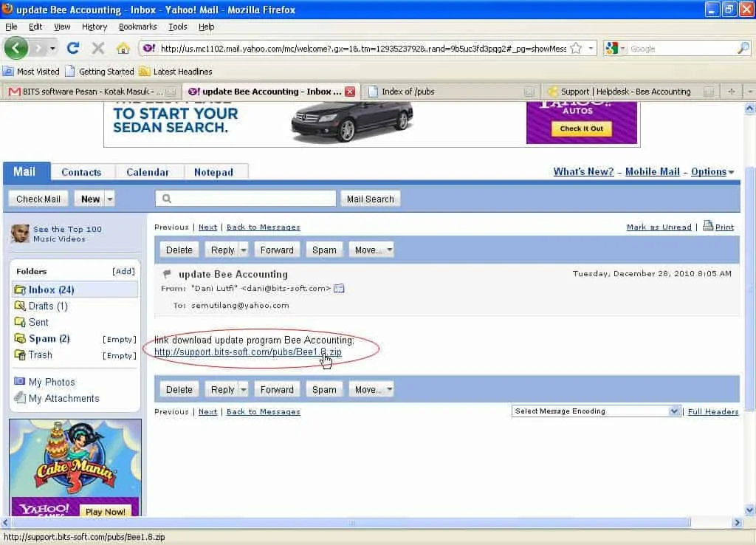The image size is (756, 545).
Task: Open the Calendar tab
Action: click(x=148, y=172)
